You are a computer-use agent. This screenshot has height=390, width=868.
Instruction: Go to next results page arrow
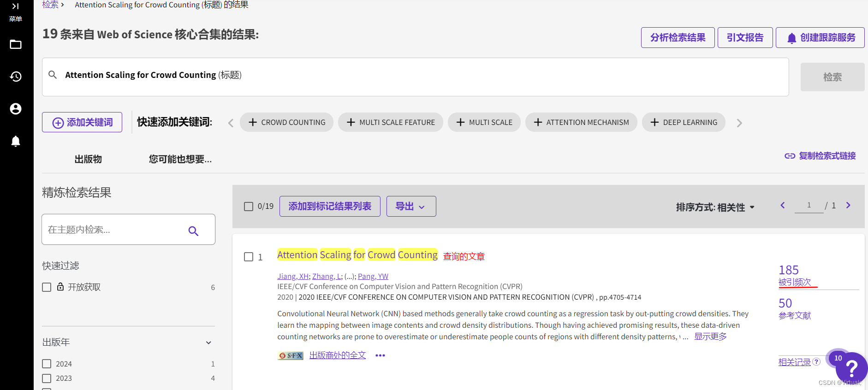[x=848, y=206]
